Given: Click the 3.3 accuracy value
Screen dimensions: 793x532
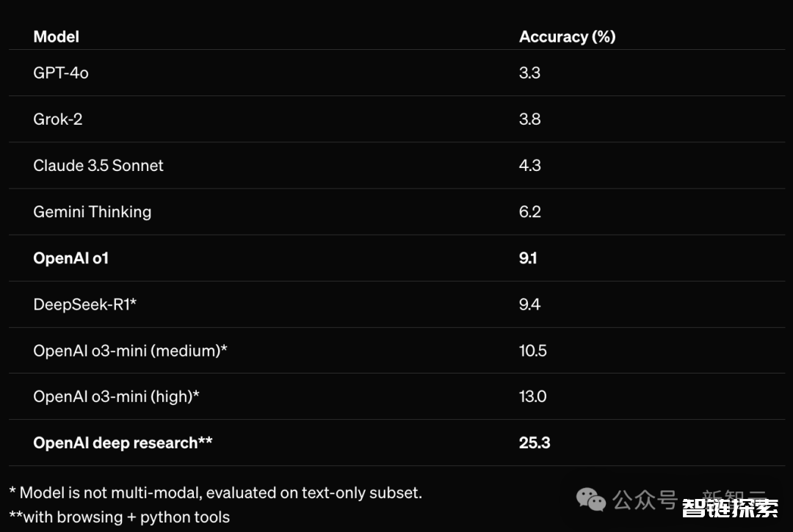Looking at the screenshot, I should [x=529, y=73].
